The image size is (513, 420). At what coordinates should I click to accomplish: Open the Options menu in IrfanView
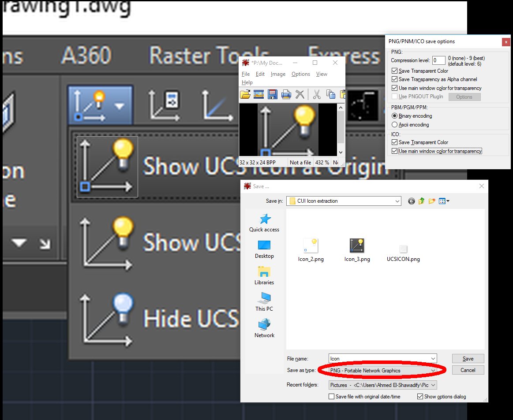point(300,74)
